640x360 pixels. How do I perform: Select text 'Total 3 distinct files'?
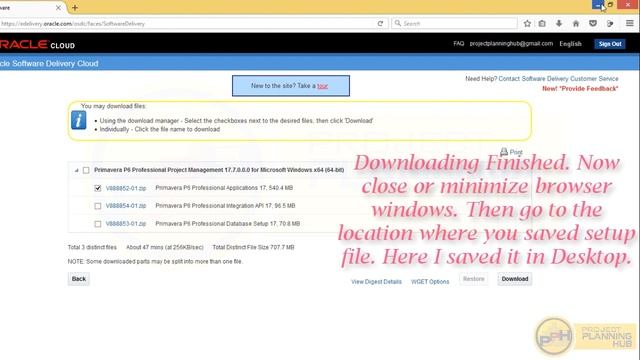coord(92,247)
